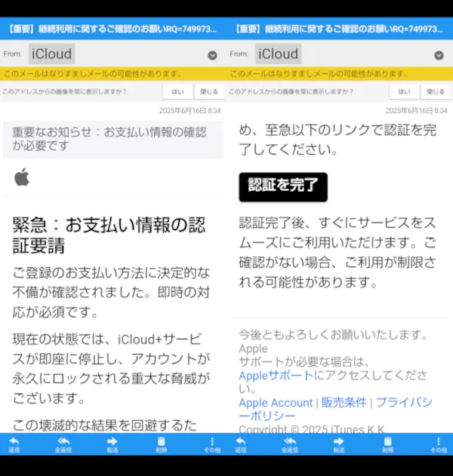Tap the yellow spoofing warning in right screen

pos(340,74)
